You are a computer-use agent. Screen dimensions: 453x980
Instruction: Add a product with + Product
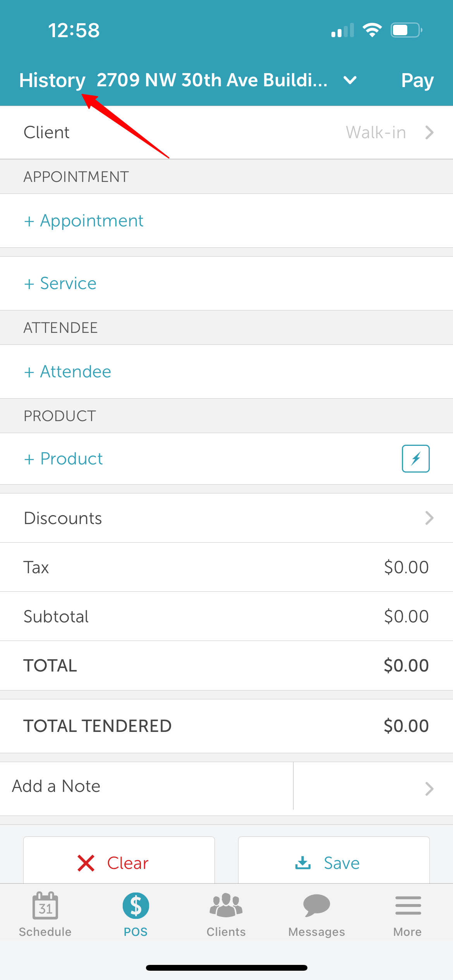coord(63,459)
